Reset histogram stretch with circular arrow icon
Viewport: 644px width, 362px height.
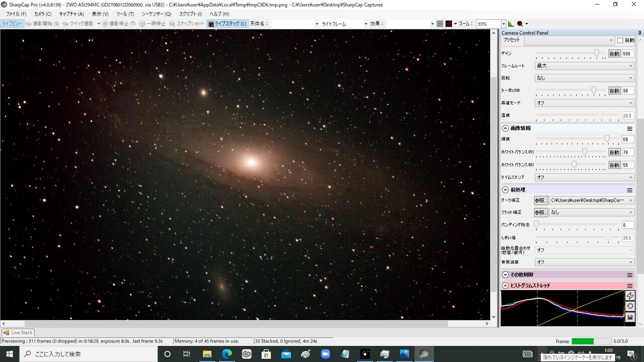pyautogui.click(x=630, y=306)
